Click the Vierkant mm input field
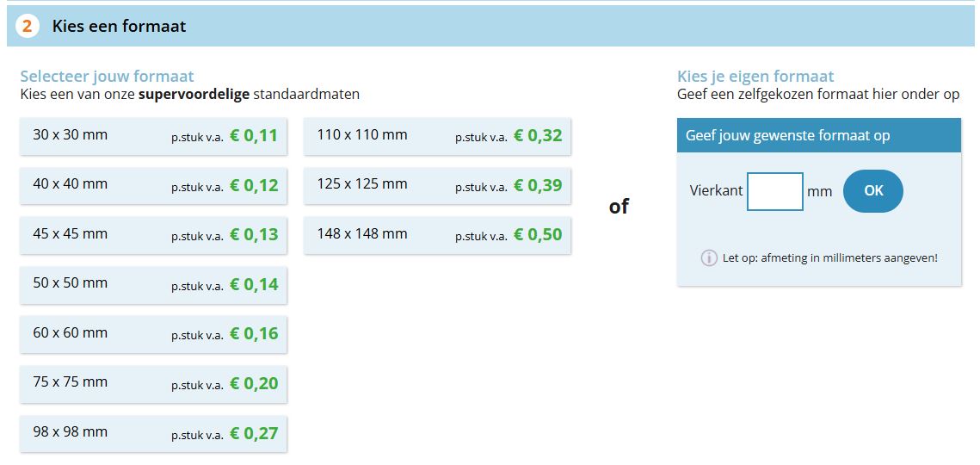The height and width of the screenshot is (465, 980). [775, 191]
